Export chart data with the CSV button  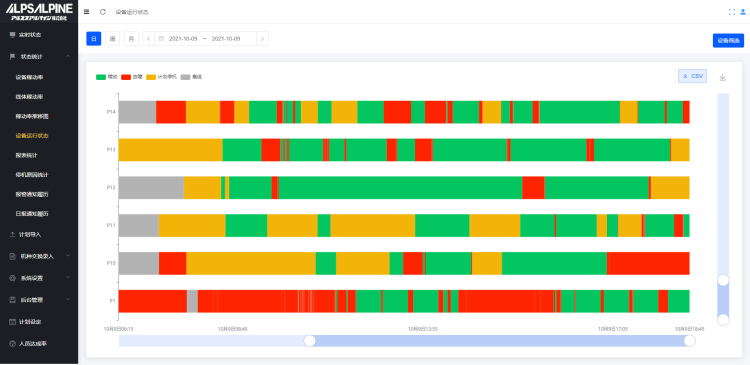pyautogui.click(x=693, y=76)
